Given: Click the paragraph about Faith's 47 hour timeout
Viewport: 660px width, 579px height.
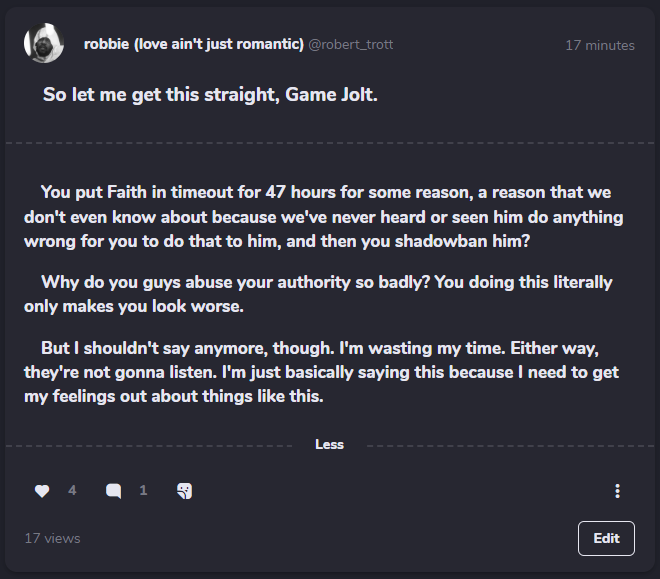Looking at the screenshot, I should [323, 217].
